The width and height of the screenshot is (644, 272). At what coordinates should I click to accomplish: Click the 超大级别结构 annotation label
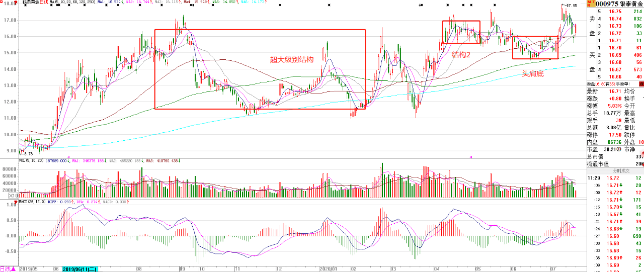click(x=292, y=59)
